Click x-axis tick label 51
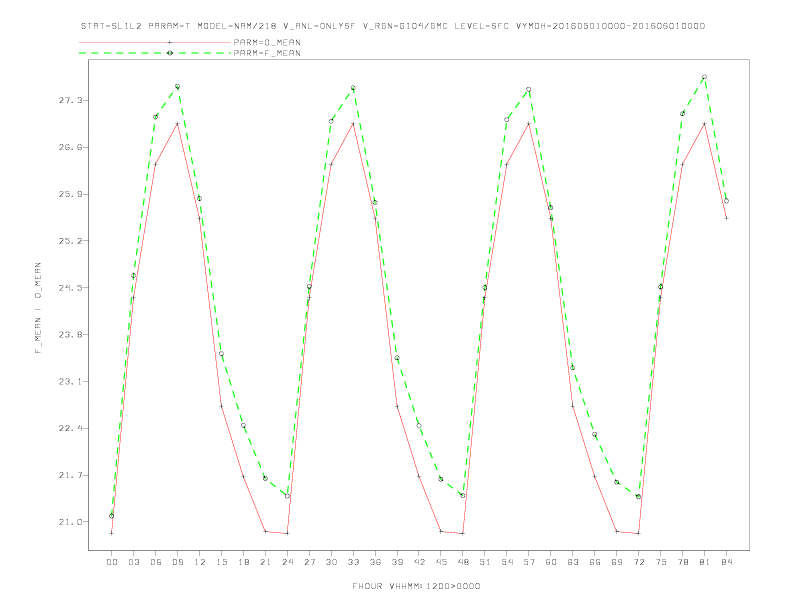Viewport: 792px width, 612px height. tap(485, 562)
